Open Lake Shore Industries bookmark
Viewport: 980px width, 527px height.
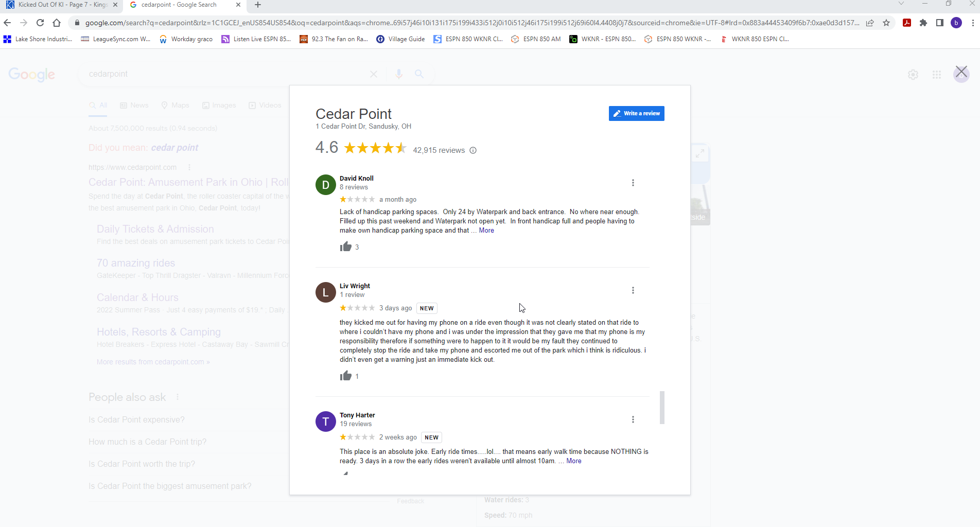tap(38, 39)
